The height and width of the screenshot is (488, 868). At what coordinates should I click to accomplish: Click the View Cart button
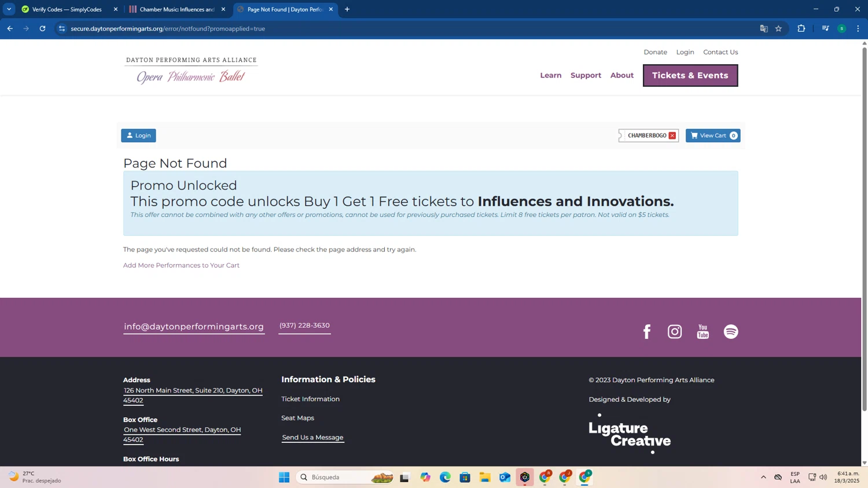pyautogui.click(x=713, y=135)
